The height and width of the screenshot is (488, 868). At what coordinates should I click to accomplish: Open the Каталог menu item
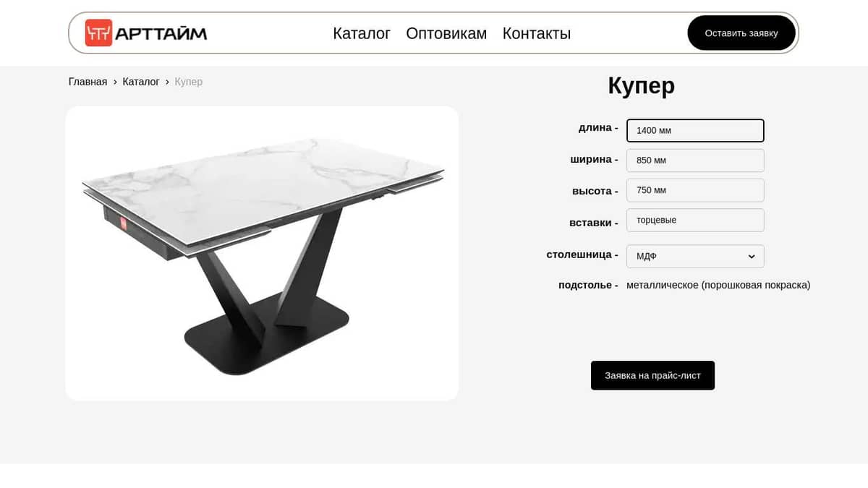(x=362, y=33)
